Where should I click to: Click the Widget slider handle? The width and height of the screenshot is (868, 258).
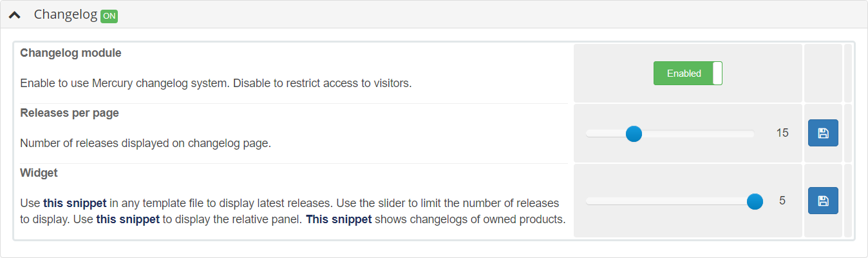coord(755,201)
